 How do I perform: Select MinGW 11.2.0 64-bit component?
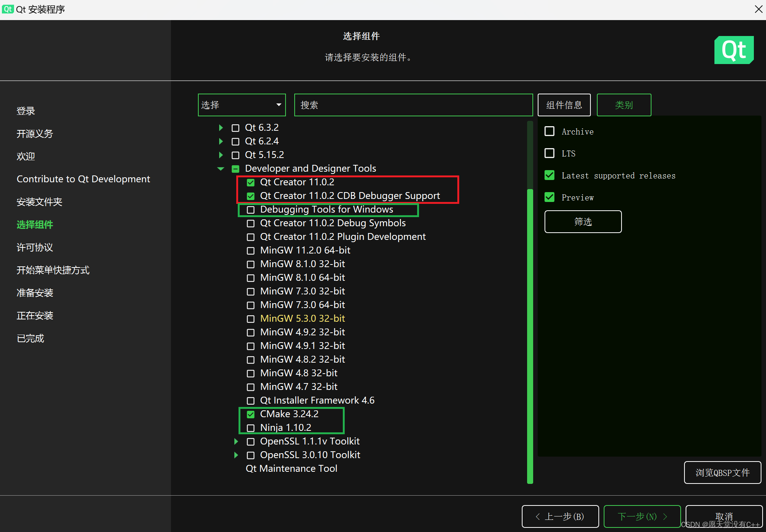(x=250, y=250)
